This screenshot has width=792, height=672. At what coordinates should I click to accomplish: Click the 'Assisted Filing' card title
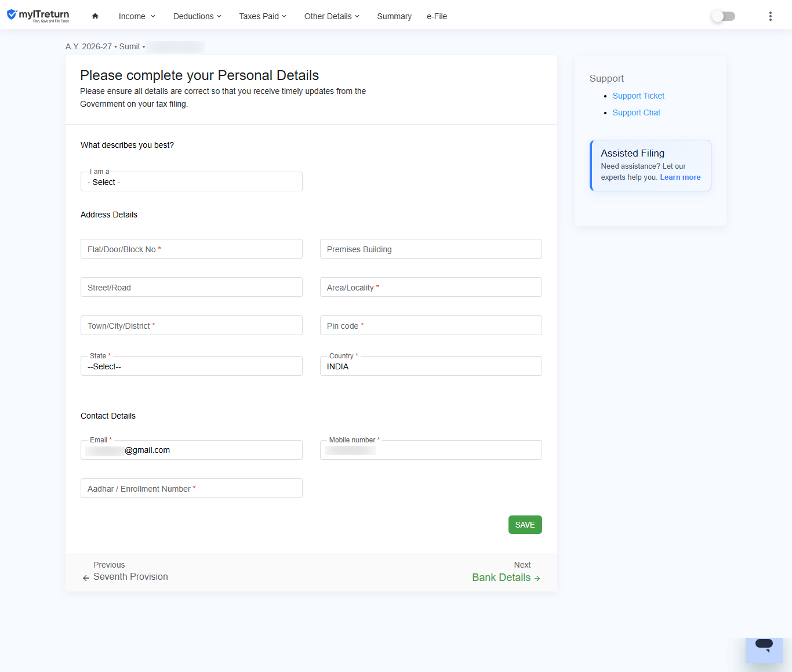click(633, 153)
